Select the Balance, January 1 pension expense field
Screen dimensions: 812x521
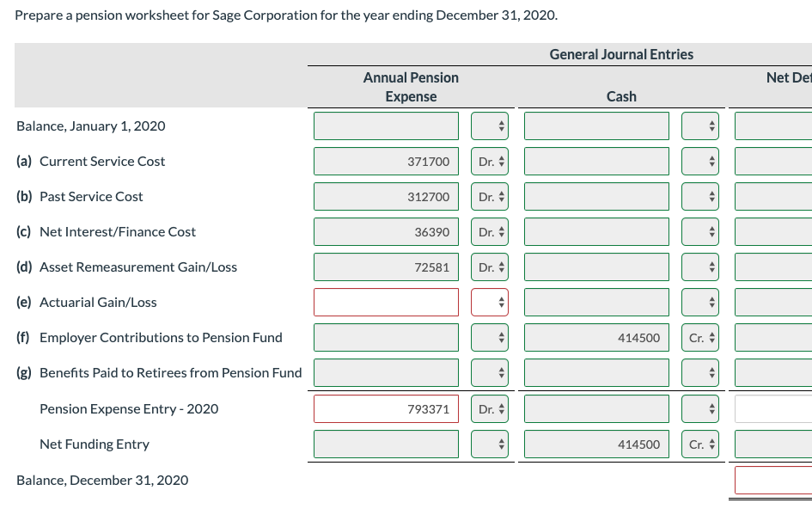[385, 126]
